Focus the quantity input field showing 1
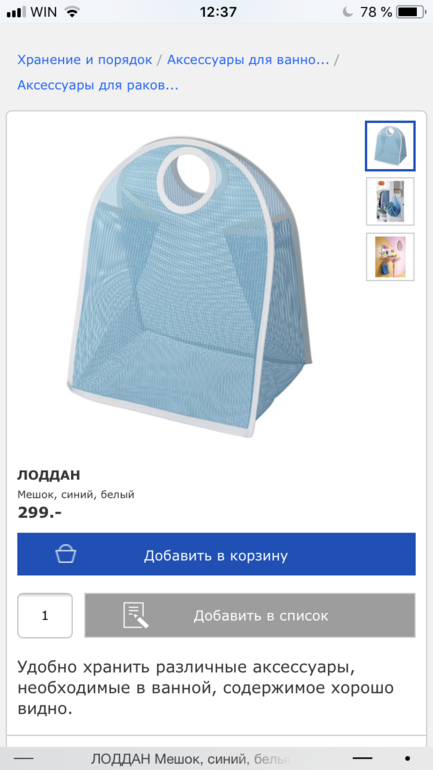Image resolution: width=433 pixels, height=770 pixels. (x=45, y=615)
